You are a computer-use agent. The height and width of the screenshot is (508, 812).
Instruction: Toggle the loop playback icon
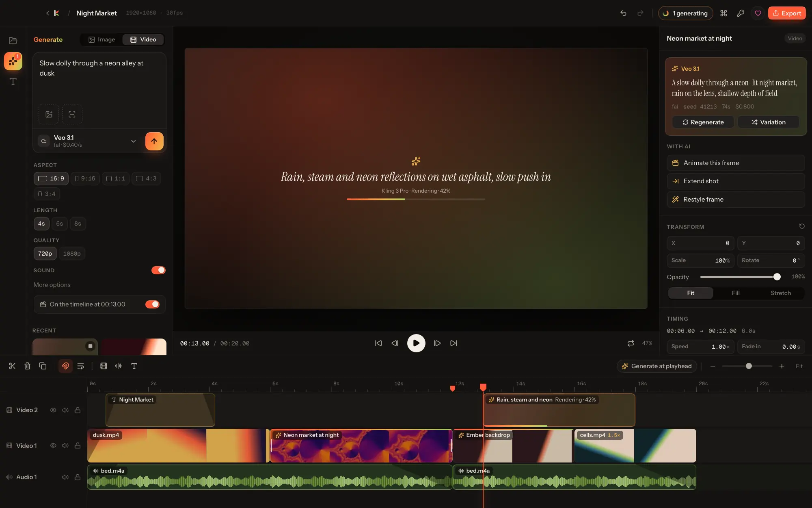point(631,343)
